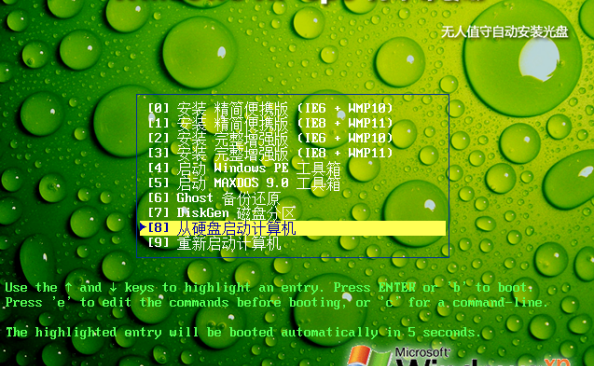Select entry [0] 安装 精简便携版 (IE6 + WMP10)

pos(270,108)
